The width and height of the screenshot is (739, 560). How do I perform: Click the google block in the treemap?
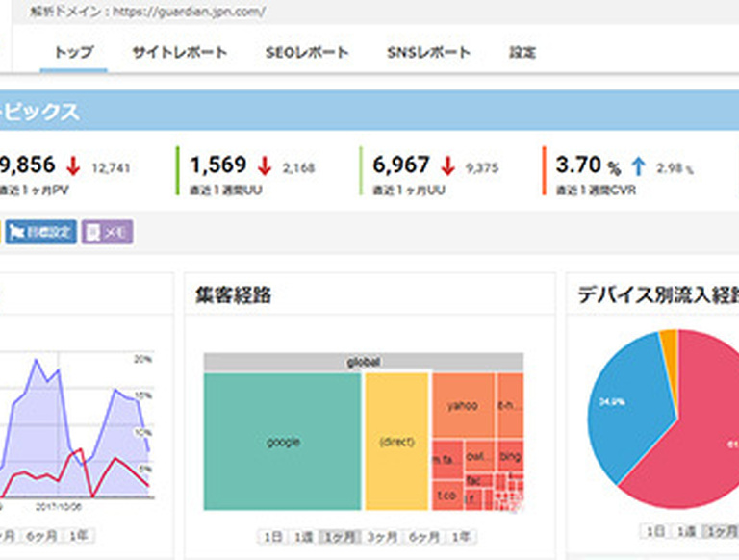[x=283, y=442]
